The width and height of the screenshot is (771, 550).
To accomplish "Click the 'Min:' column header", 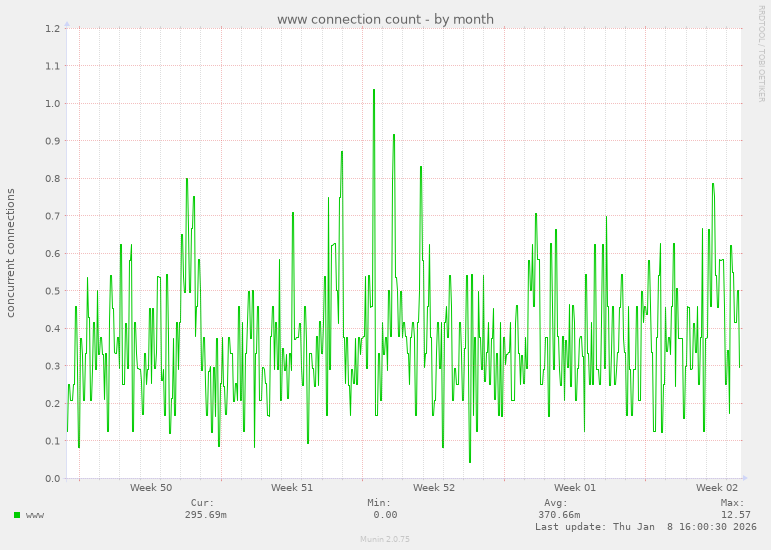I will point(379,503).
